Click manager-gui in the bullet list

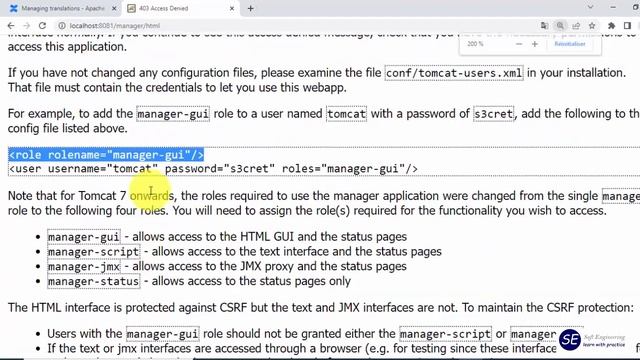84,237
